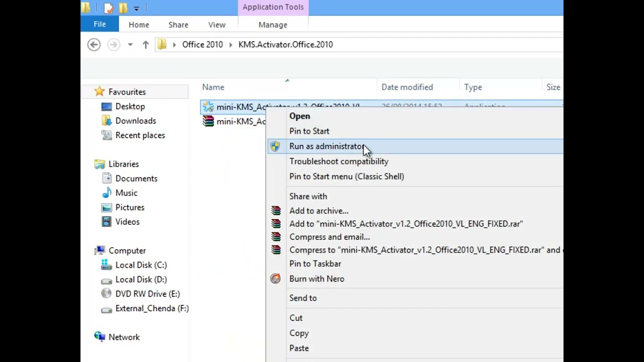Click the Local Disk (C:) drive icon
Image resolution: width=644 pixels, height=362 pixels.
pos(106,265)
